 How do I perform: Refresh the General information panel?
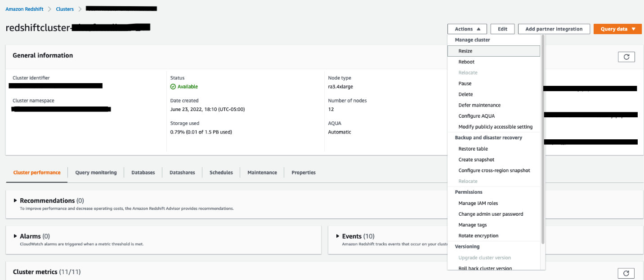pos(626,57)
